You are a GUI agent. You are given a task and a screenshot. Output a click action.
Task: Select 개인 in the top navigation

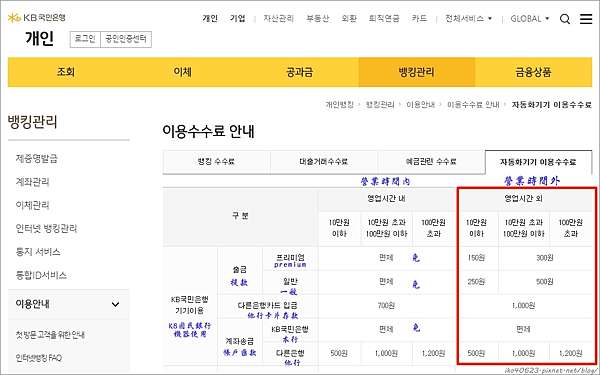pyautogui.click(x=210, y=18)
